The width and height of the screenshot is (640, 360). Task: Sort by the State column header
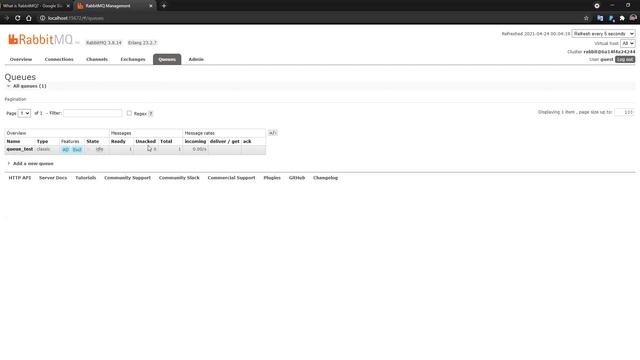coord(93,141)
